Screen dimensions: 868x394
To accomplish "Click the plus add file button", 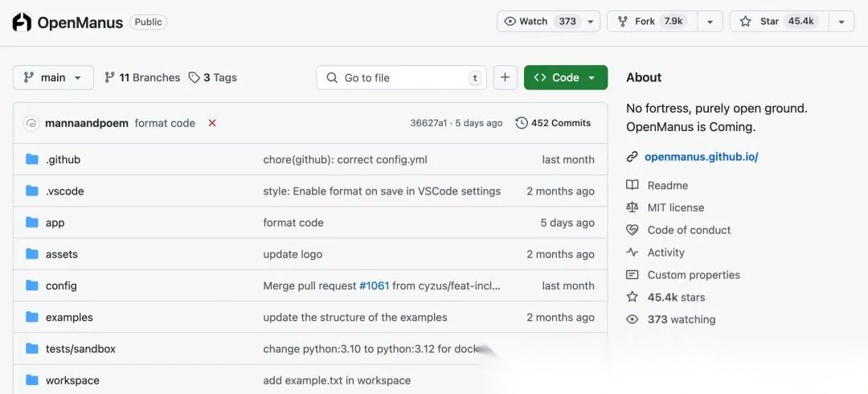I will click(x=505, y=77).
